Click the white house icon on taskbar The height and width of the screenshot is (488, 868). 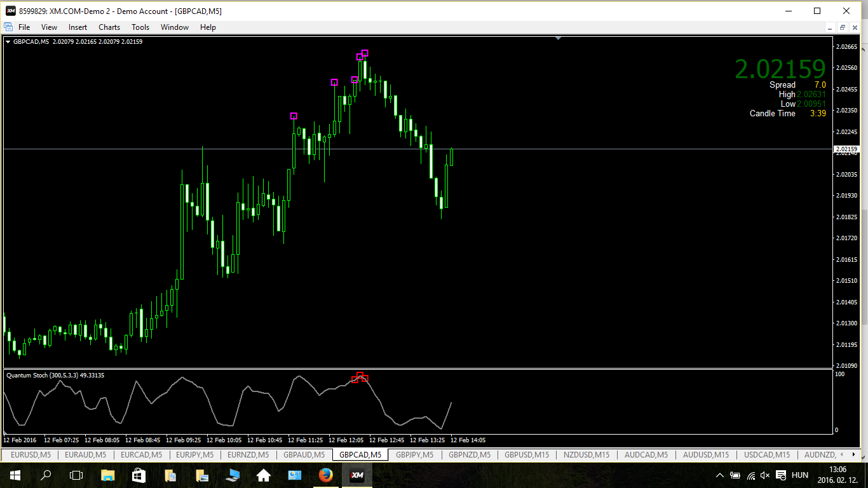(x=263, y=475)
